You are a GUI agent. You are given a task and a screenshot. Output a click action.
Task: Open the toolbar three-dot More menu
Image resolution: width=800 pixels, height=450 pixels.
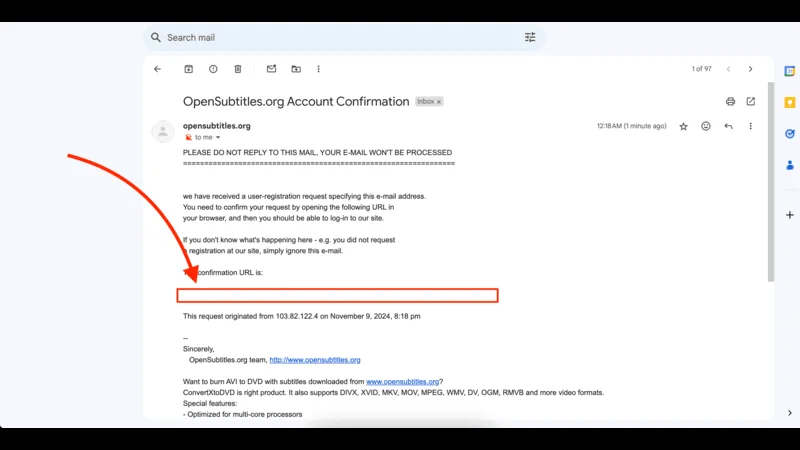[x=319, y=69]
